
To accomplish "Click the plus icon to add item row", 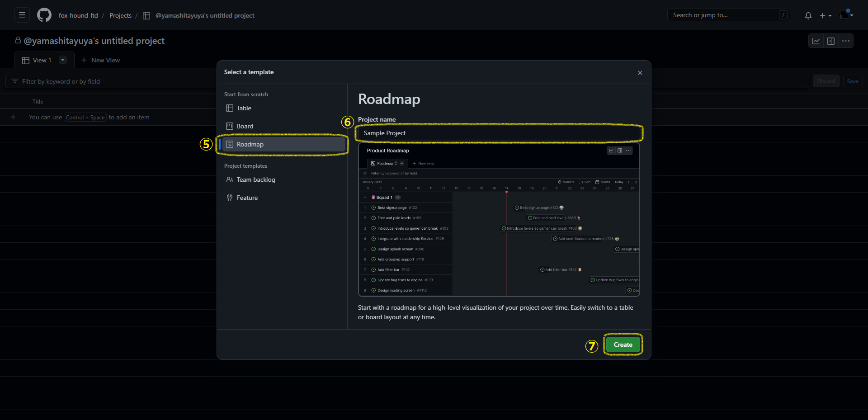I will pyautogui.click(x=13, y=118).
